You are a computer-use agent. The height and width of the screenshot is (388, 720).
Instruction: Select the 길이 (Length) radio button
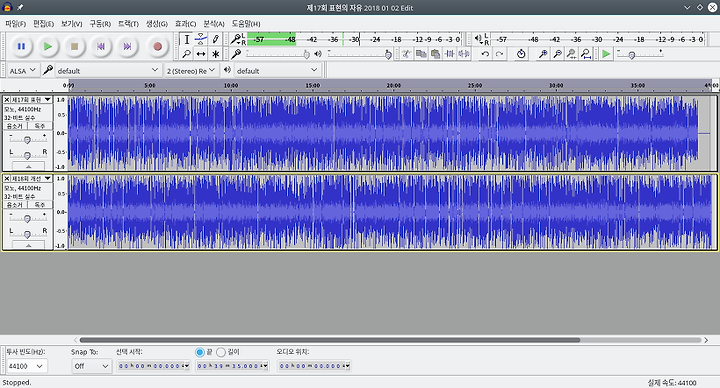(x=221, y=352)
